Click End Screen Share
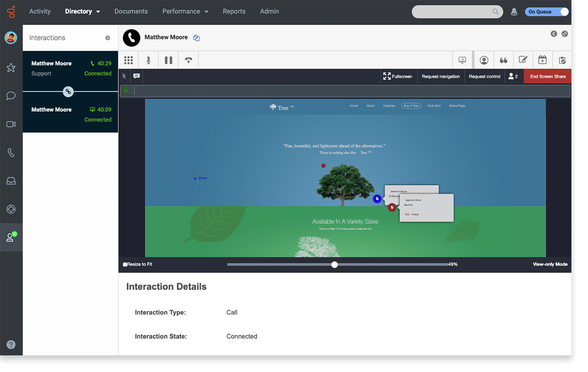Image resolution: width=588 pixels, height=372 pixels. click(547, 76)
